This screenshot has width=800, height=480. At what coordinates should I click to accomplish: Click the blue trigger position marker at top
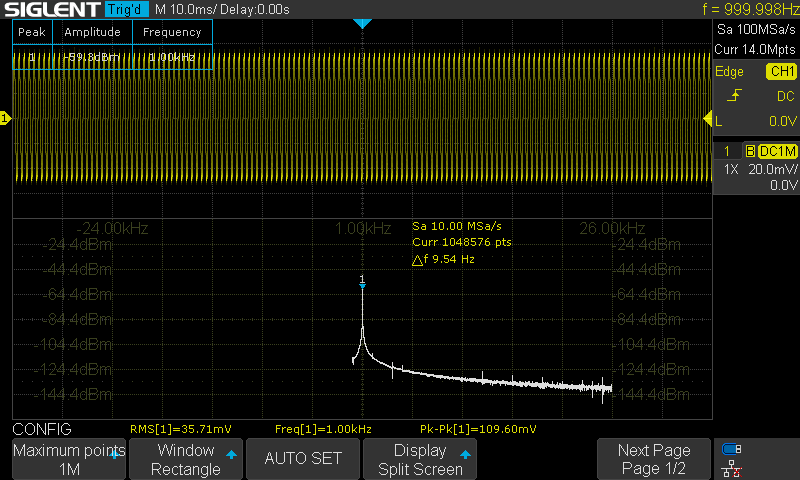(362, 23)
